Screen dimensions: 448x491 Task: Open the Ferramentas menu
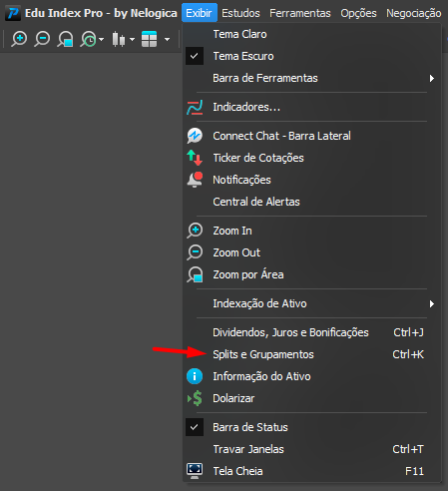(x=300, y=13)
